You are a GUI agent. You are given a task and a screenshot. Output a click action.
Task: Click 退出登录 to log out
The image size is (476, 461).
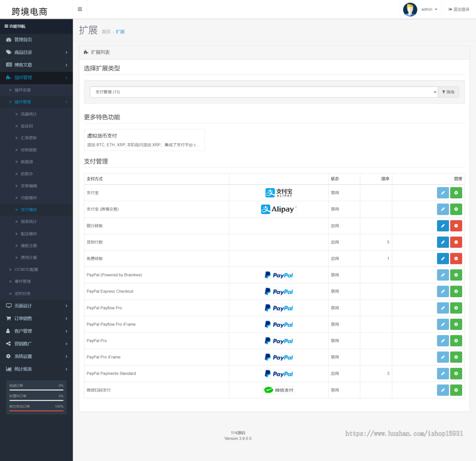[459, 10]
